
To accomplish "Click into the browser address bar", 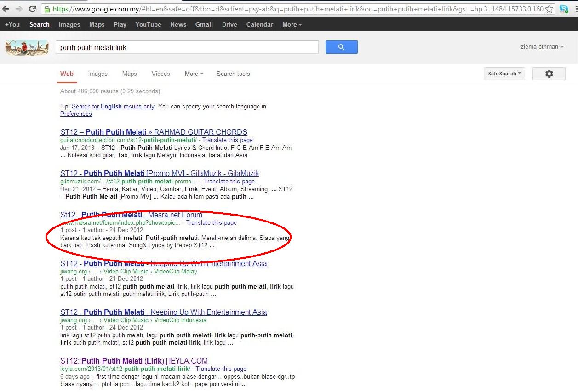I will coord(298,9).
